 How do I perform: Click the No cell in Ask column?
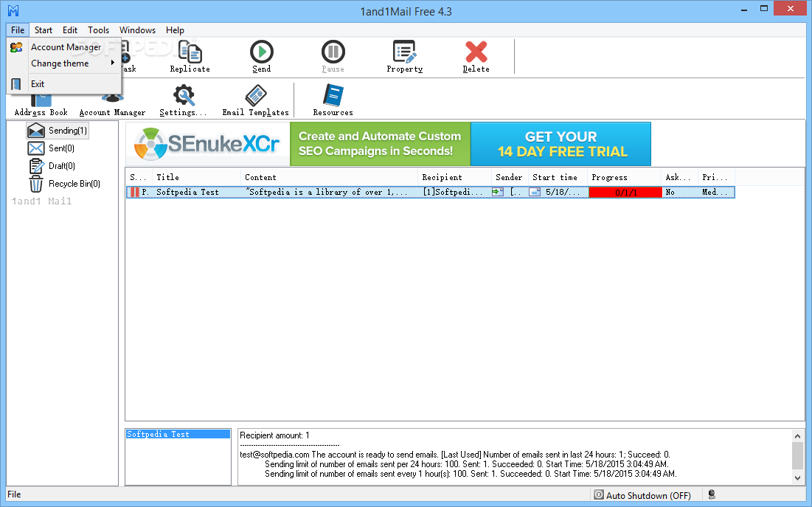(670, 193)
